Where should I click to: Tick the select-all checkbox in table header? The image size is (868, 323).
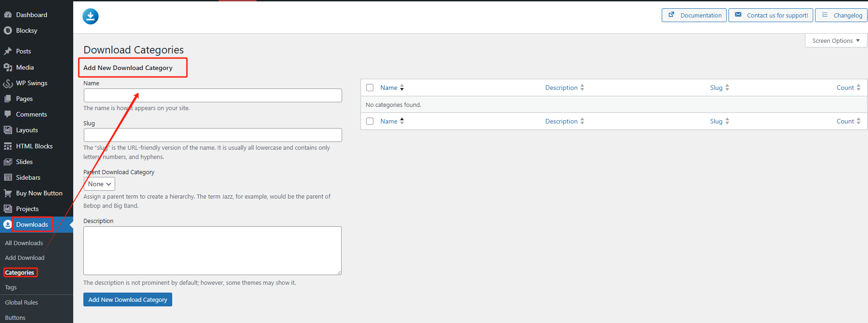[x=370, y=88]
